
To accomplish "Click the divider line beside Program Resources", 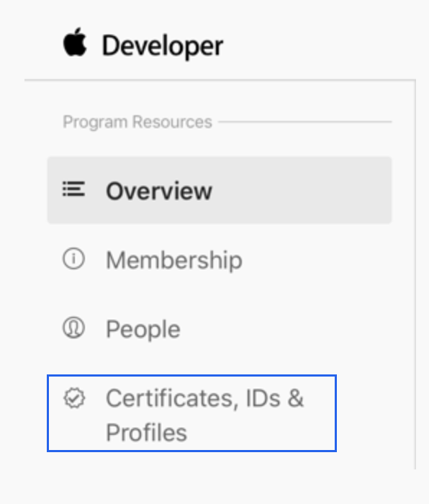I will click(305, 122).
